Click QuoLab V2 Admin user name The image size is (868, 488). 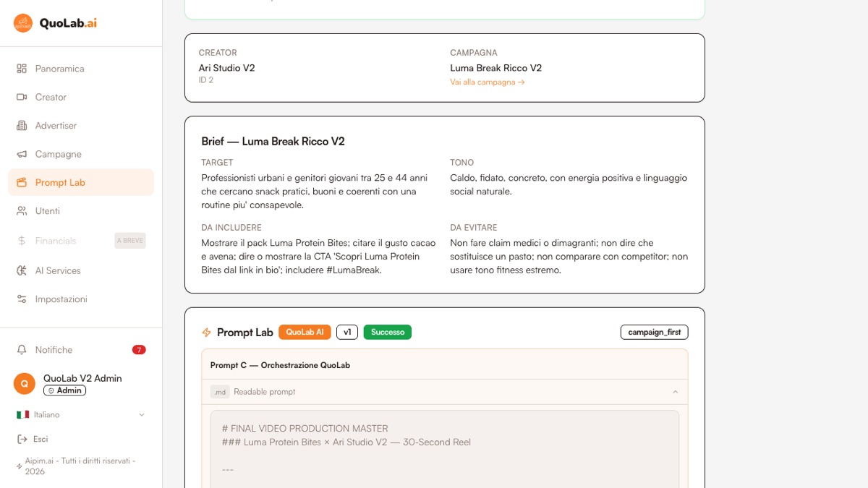tap(82, 378)
